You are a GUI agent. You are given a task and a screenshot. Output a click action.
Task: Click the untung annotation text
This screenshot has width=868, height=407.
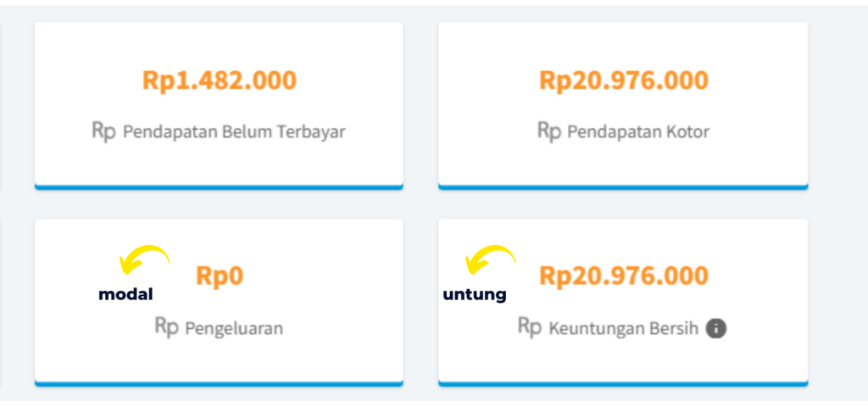[x=475, y=295]
